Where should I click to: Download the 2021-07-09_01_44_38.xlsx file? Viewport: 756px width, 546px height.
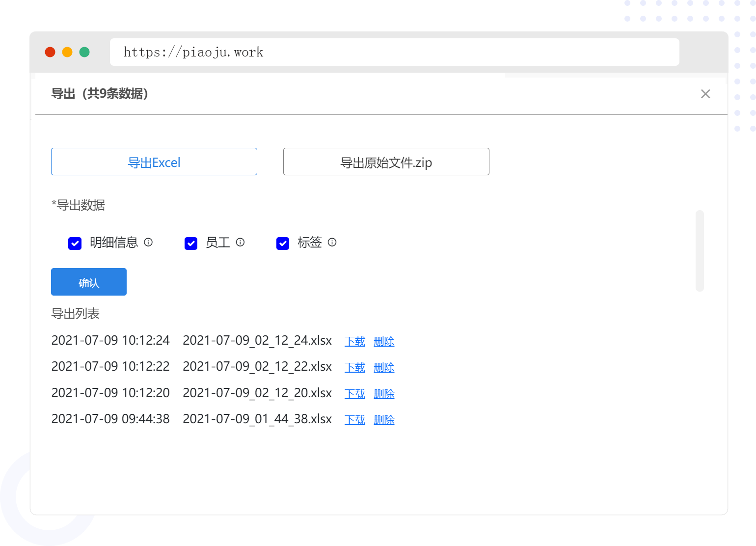pos(354,420)
